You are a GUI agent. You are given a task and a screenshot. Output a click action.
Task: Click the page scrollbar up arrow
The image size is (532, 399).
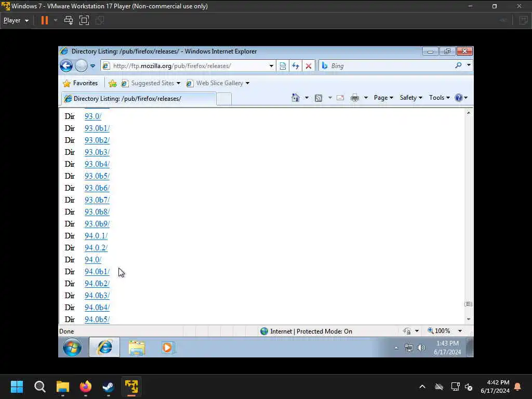pos(469,112)
